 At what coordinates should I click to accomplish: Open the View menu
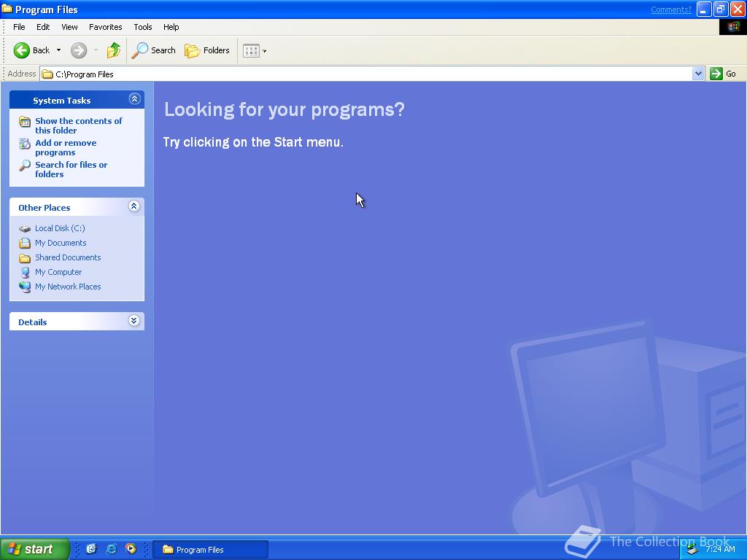69,27
